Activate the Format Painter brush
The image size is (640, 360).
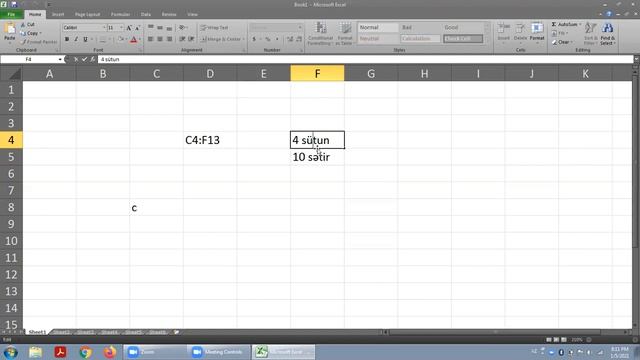39,42
